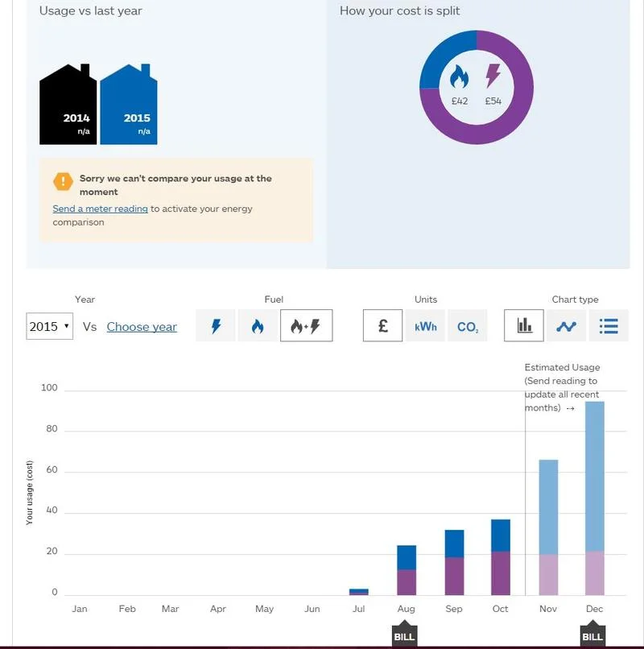
Task: Select the gas flame fuel icon
Action: 258,326
